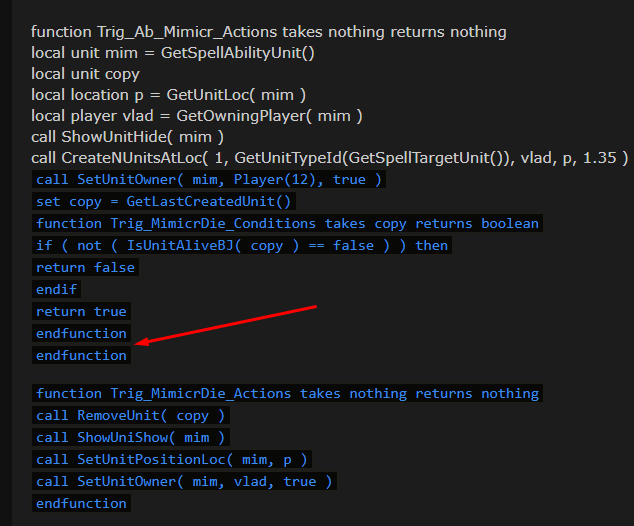
Task: Click the IsUnitAliveBJ if-statement line
Action: point(242,245)
